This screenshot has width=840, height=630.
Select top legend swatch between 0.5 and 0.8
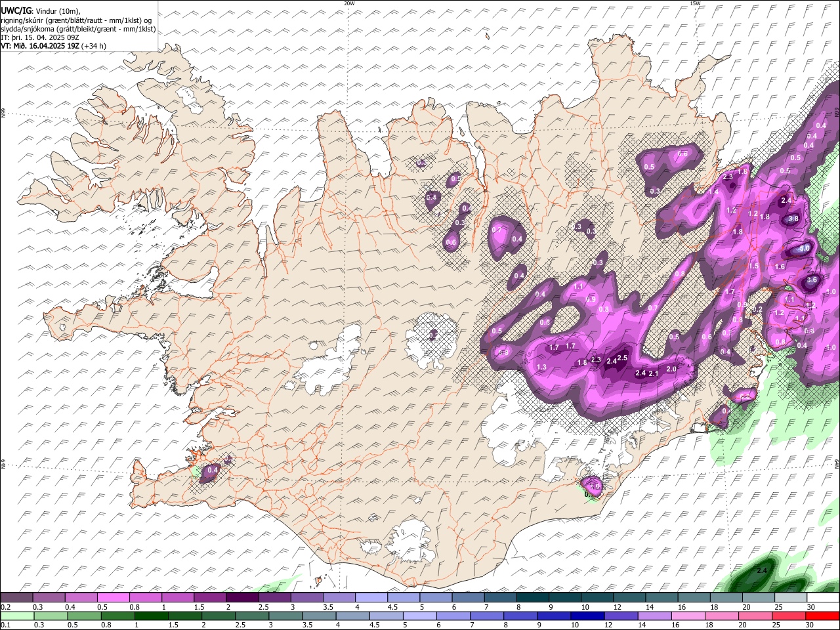click(114, 598)
